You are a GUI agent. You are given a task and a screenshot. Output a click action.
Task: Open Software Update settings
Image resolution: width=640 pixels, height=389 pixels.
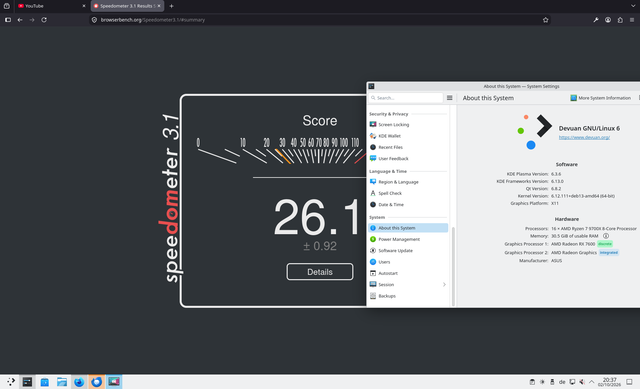[408, 251]
